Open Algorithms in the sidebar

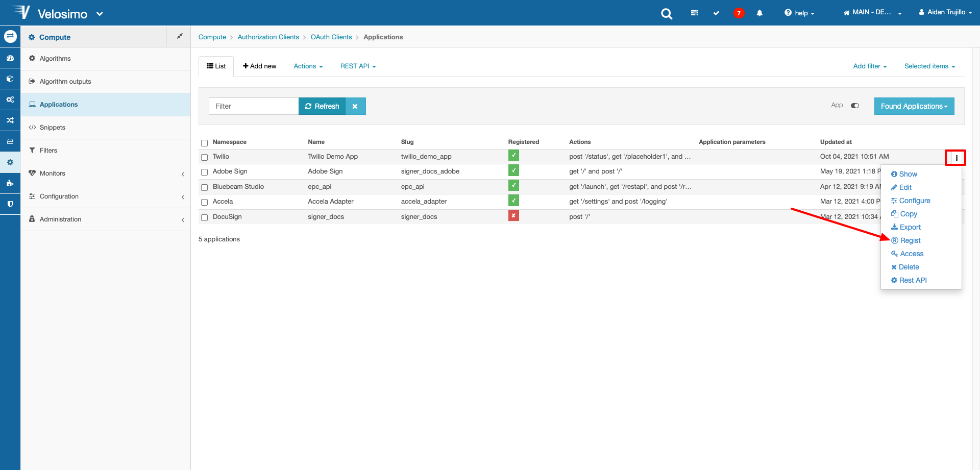pyautogui.click(x=106, y=59)
